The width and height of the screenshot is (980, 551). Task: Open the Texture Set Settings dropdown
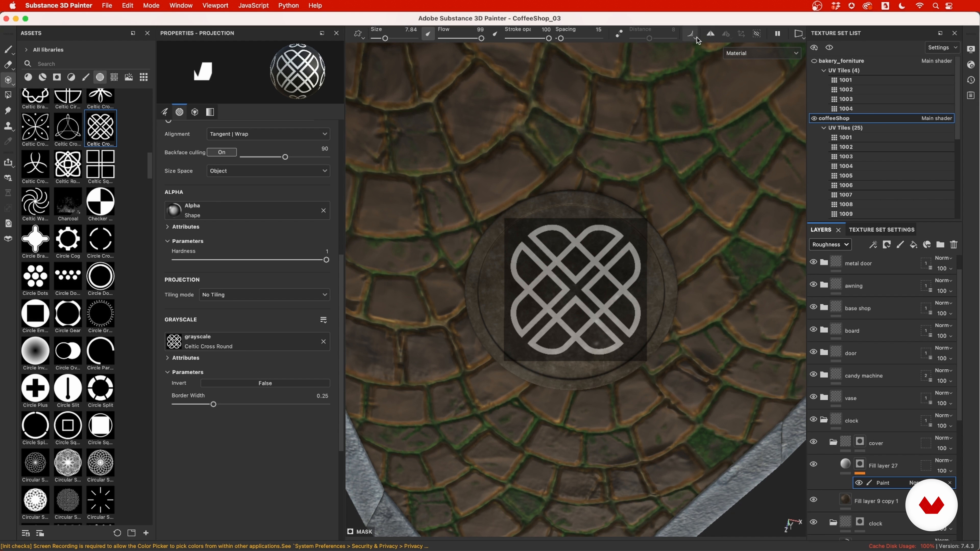pos(943,47)
